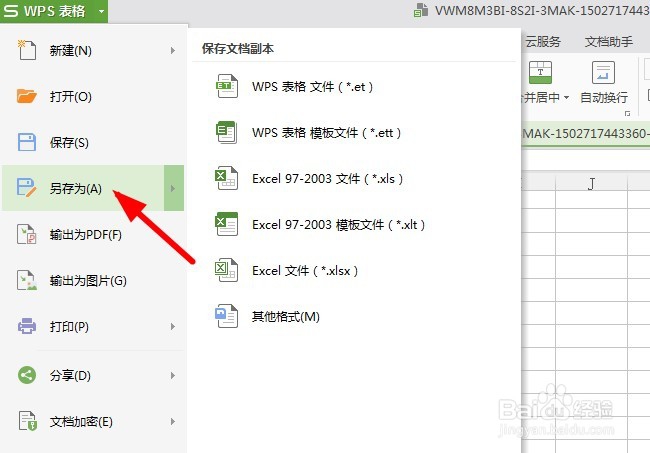Click the Print printer icon
This screenshot has width=650, height=453.
pyautogui.click(x=27, y=326)
